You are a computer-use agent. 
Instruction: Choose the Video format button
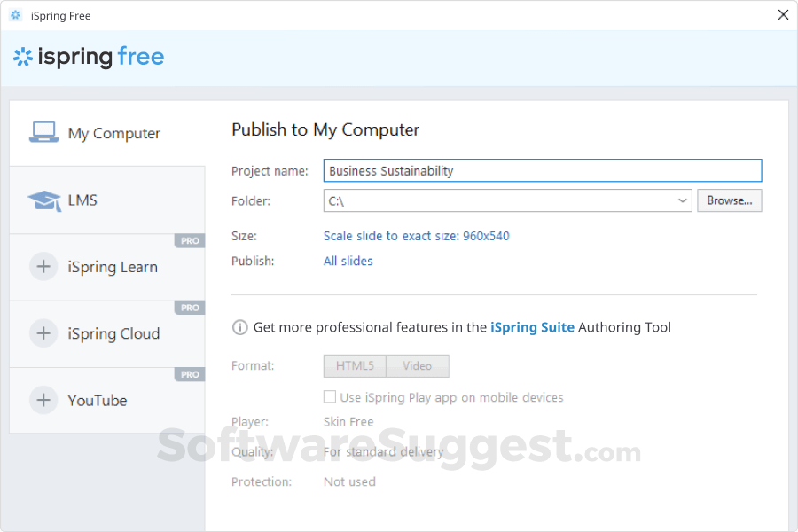pyautogui.click(x=418, y=365)
